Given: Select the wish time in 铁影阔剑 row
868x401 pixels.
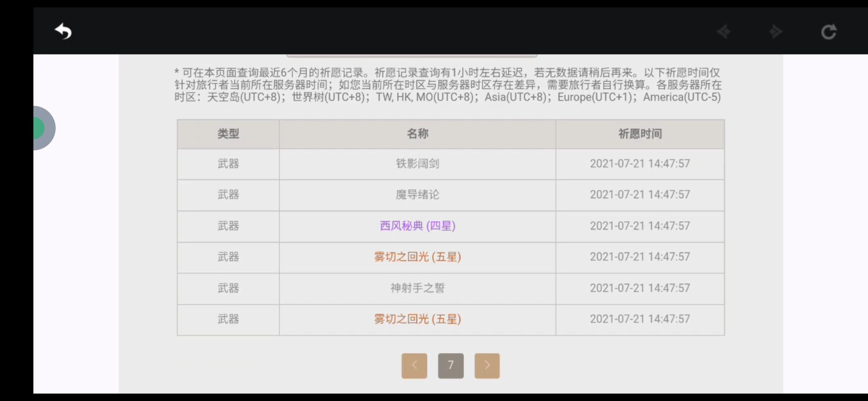Looking at the screenshot, I should pyautogui.click(x=640, y=164).
